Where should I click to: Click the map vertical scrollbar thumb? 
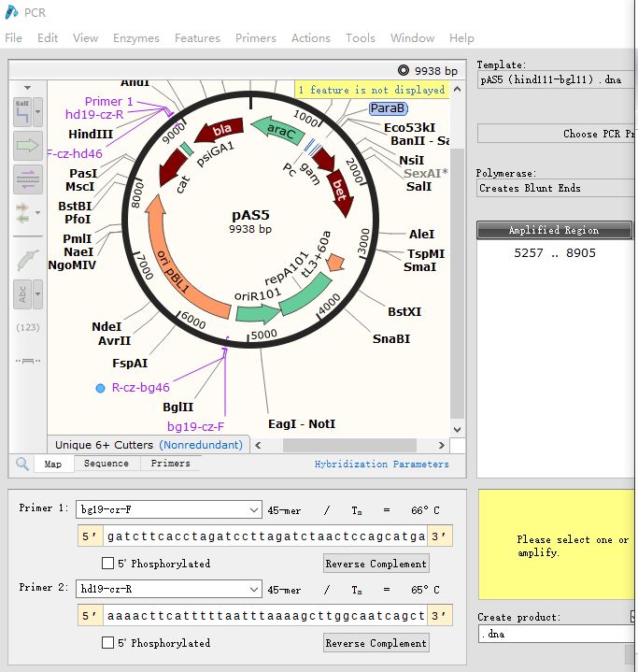coord(457,283)
